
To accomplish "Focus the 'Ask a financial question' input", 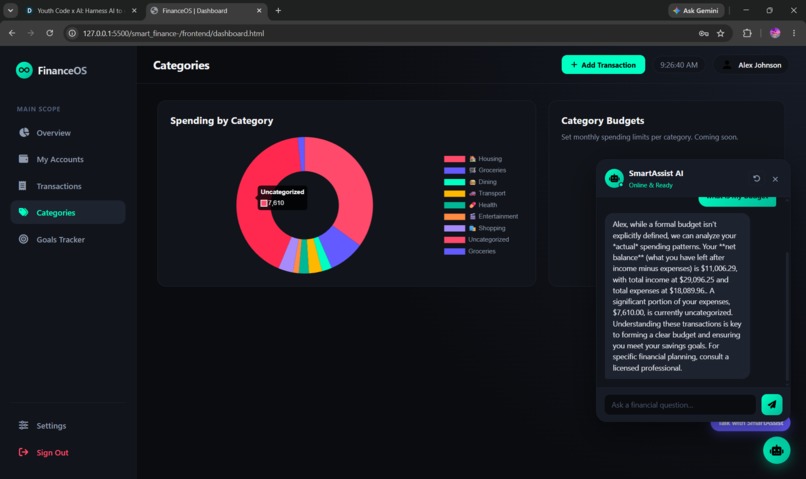I will tap(680, 404).
